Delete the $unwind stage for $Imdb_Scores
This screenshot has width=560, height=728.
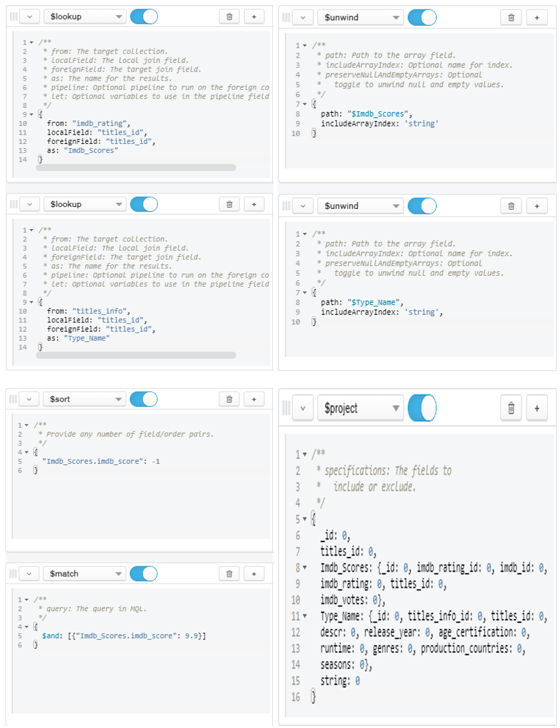[x=511, y=18]
